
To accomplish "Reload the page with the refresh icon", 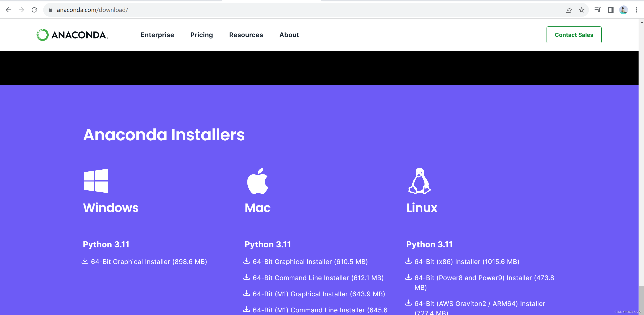I will (x=35, y=10).
